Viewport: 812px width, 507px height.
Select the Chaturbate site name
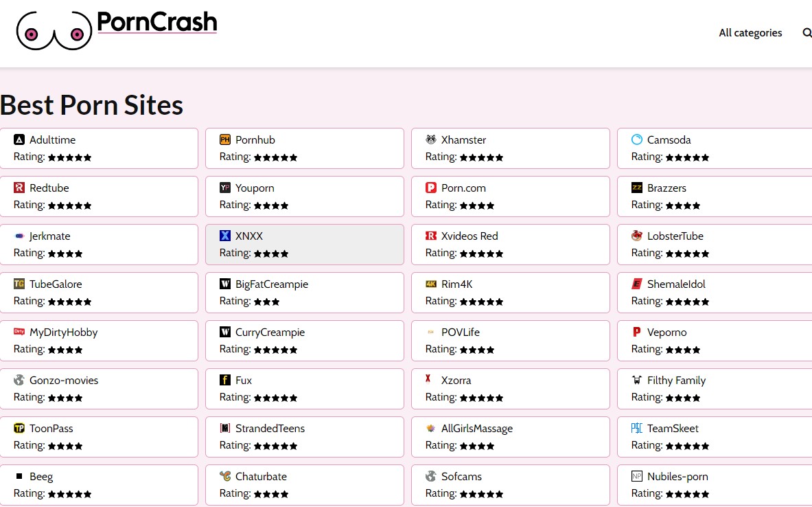point(261,476)
